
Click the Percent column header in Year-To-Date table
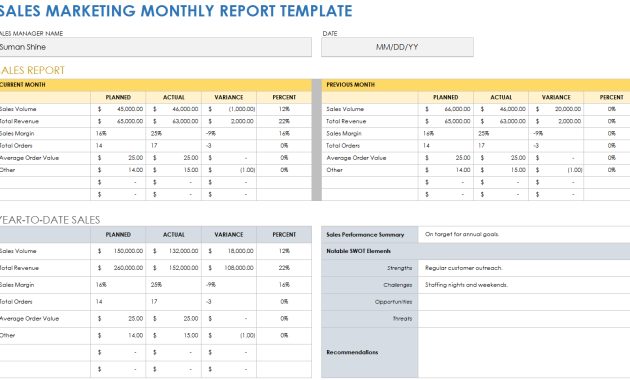284,235
